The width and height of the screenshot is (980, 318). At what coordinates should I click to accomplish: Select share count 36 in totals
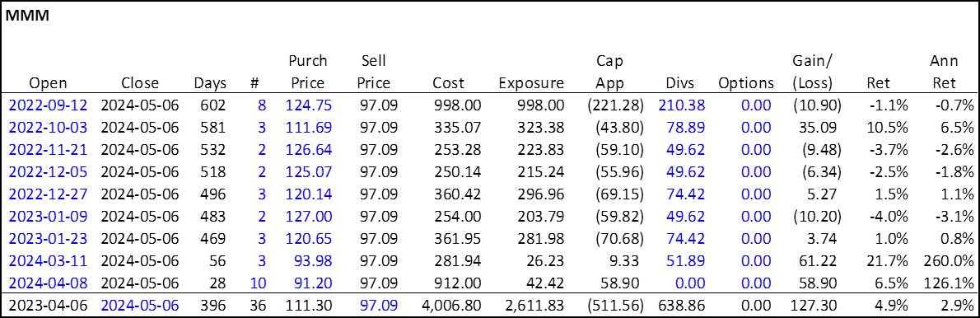tap(259, 306)
